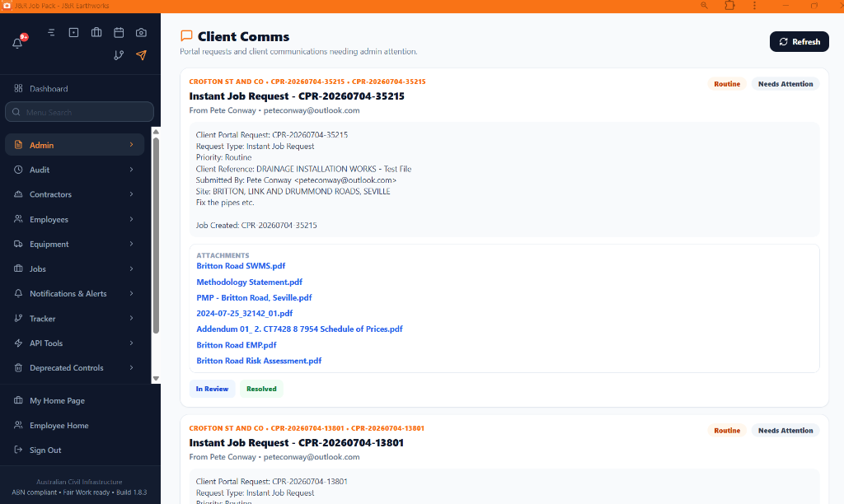
Task: Click the sidebar scrollbar up arrow
Action: [x=156, y=132]
